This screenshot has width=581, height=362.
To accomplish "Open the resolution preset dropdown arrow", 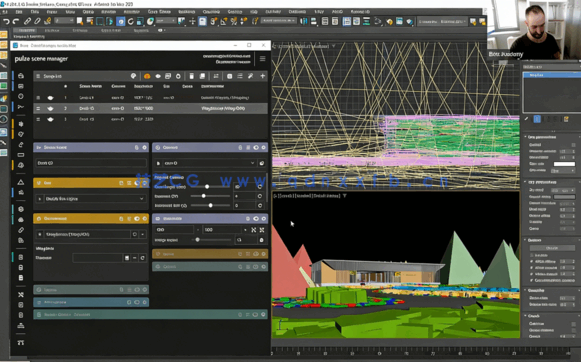I will point(245,230).
